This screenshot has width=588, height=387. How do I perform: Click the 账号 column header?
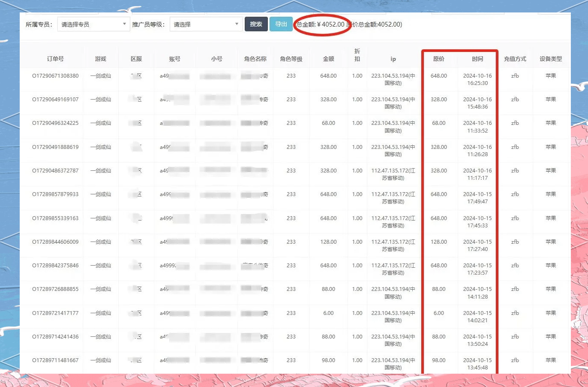pos(174,59)
